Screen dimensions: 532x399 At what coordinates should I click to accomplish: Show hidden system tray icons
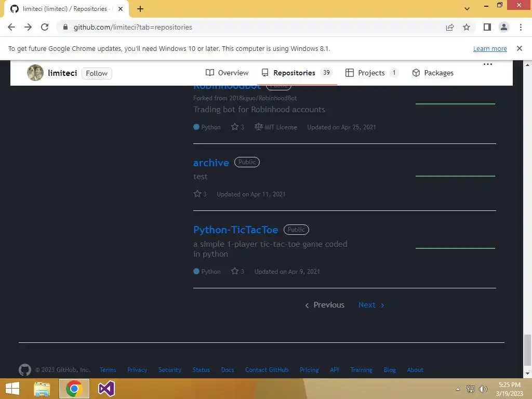click(458, 389)
